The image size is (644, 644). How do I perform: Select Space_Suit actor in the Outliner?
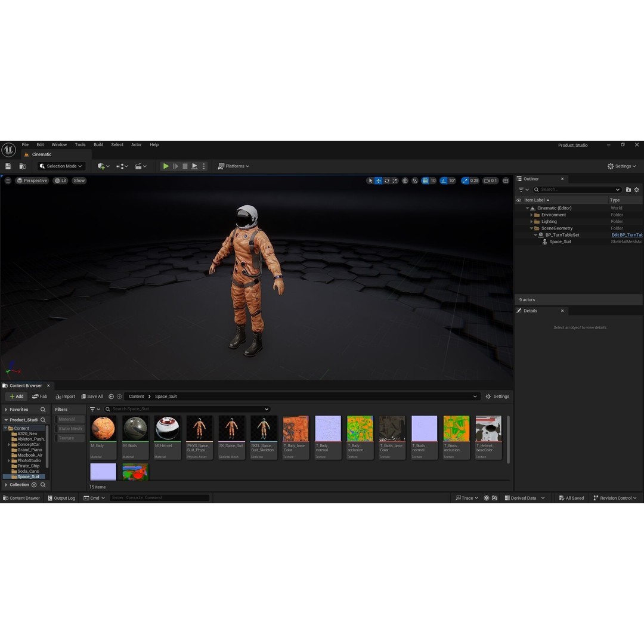point(560,241)
